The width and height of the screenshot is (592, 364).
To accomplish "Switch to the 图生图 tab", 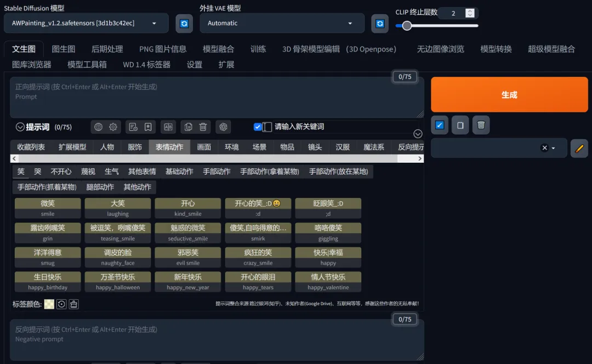I will click(63, 49).
